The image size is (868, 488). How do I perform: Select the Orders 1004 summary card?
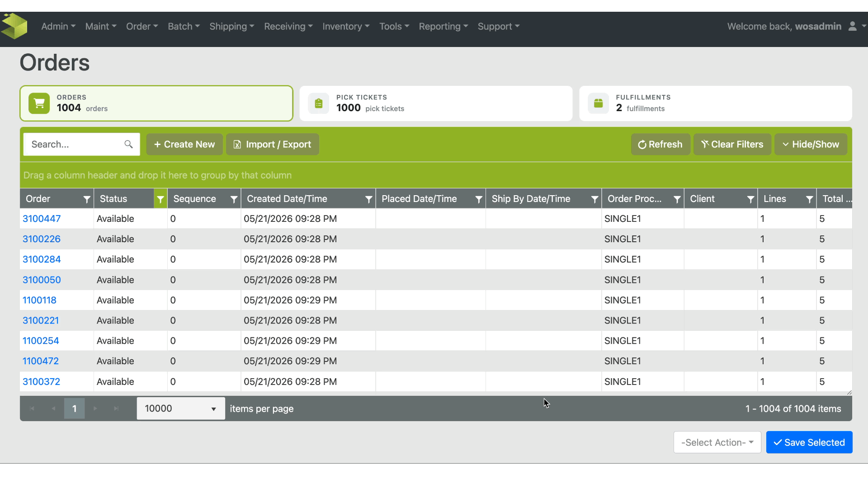pyautogui.click(x=156, y=103)
